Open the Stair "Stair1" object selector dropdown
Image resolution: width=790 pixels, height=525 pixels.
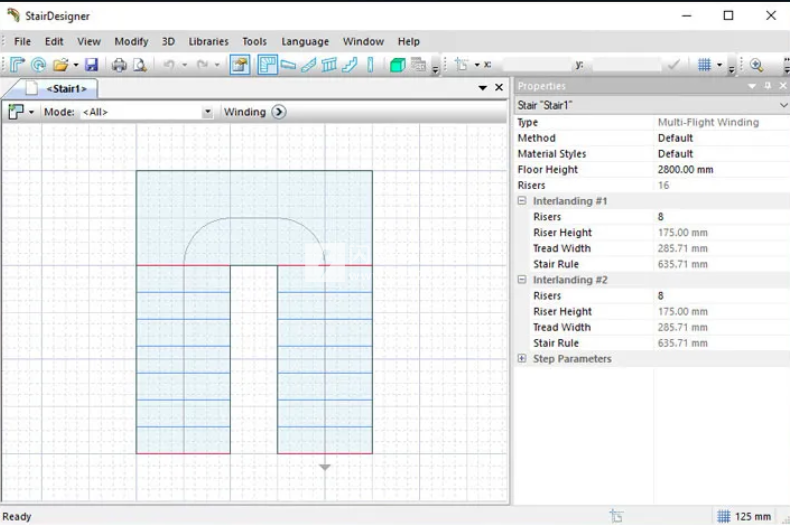783,105
